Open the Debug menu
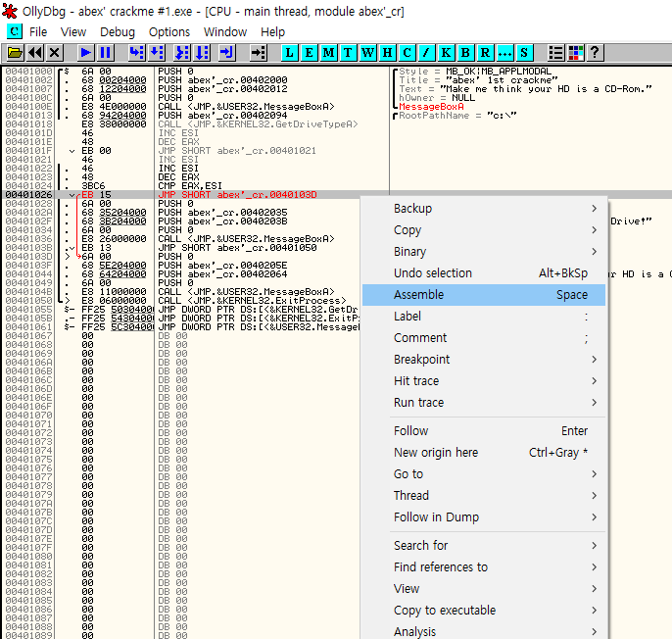 point(118,32)
